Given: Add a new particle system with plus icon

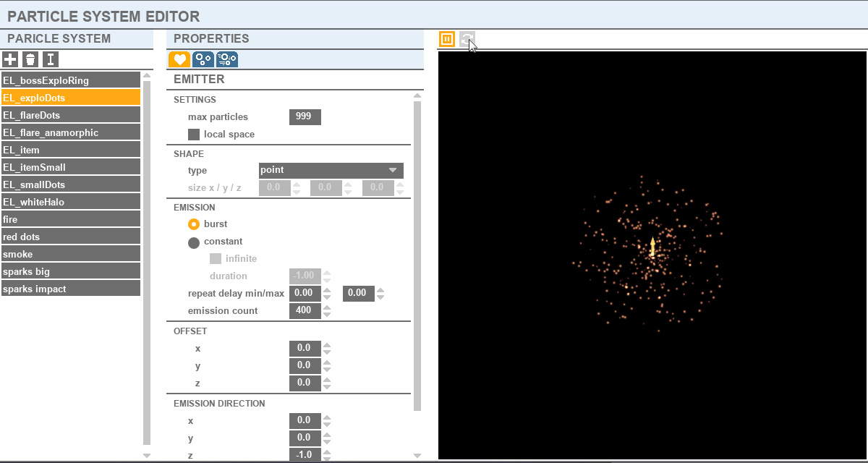Looking at the screenshot, I should pyautogui.click(x=10, y=60).
